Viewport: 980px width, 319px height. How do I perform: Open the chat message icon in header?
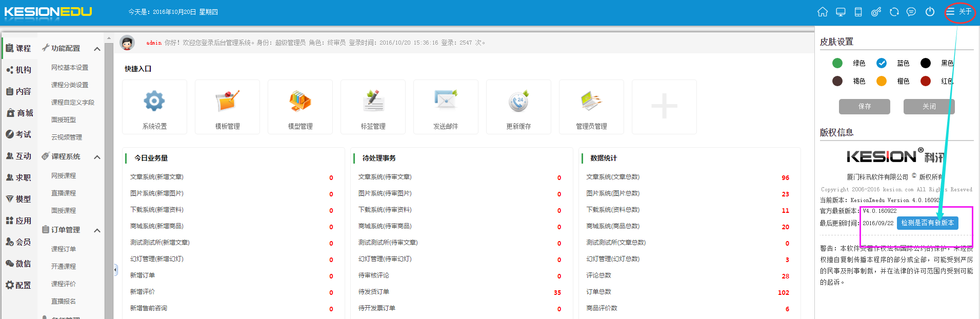(911, 12)
